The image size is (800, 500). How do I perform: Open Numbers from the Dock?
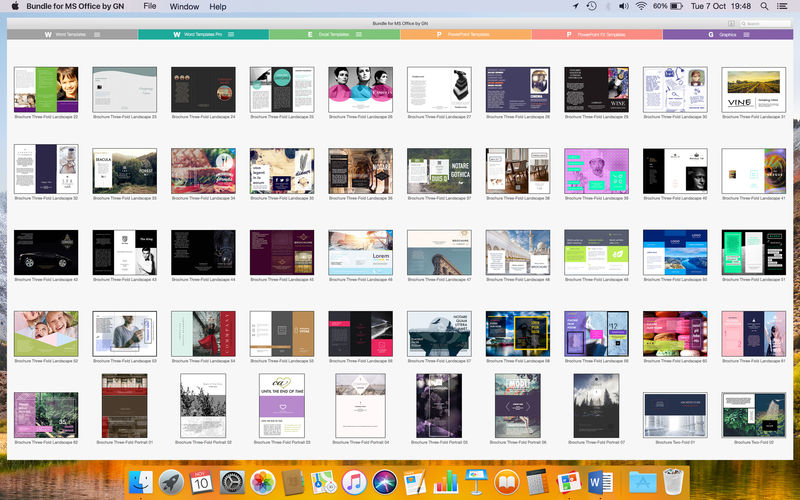[x=445, y=482]
